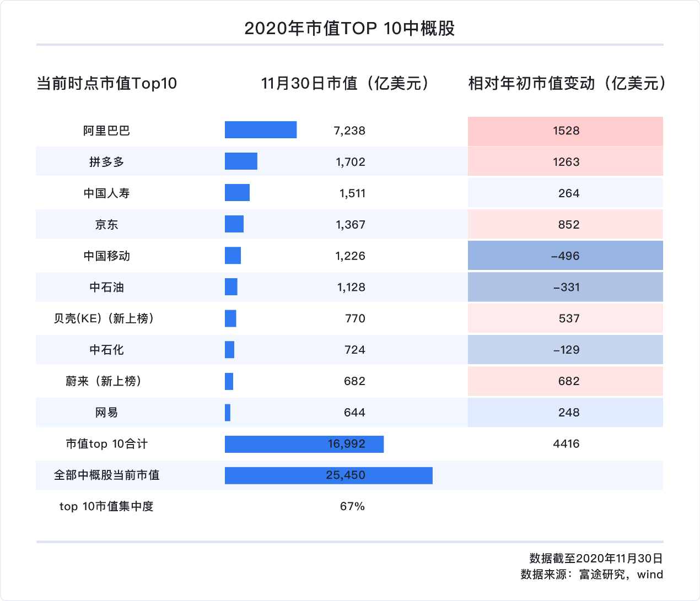This screenshot has width=700, height=601.
Task: Click the change cell 1528
Action: click(566, 131)
